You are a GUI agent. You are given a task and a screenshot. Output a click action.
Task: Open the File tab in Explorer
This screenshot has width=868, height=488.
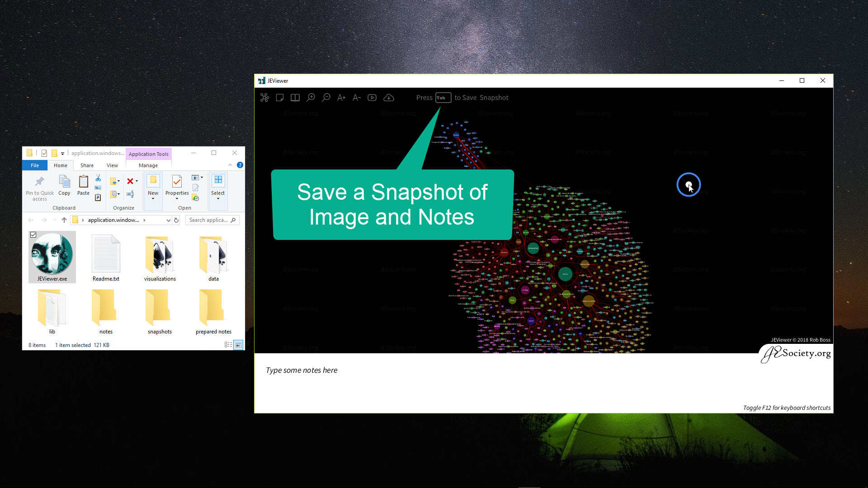pyautogui.click(x=35, y=165)
